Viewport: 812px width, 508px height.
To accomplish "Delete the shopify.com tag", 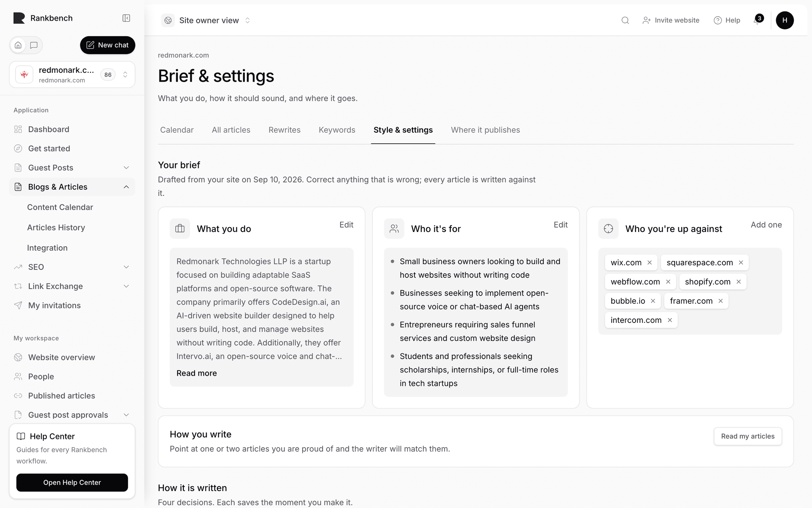I will [x=739, y=282].
